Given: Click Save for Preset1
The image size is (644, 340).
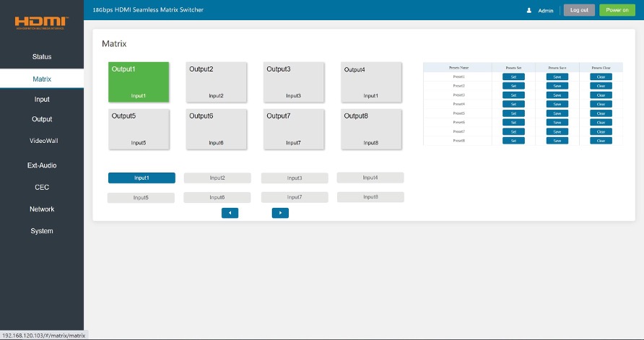Looking at the screenshot, I should tap(557, 77).
